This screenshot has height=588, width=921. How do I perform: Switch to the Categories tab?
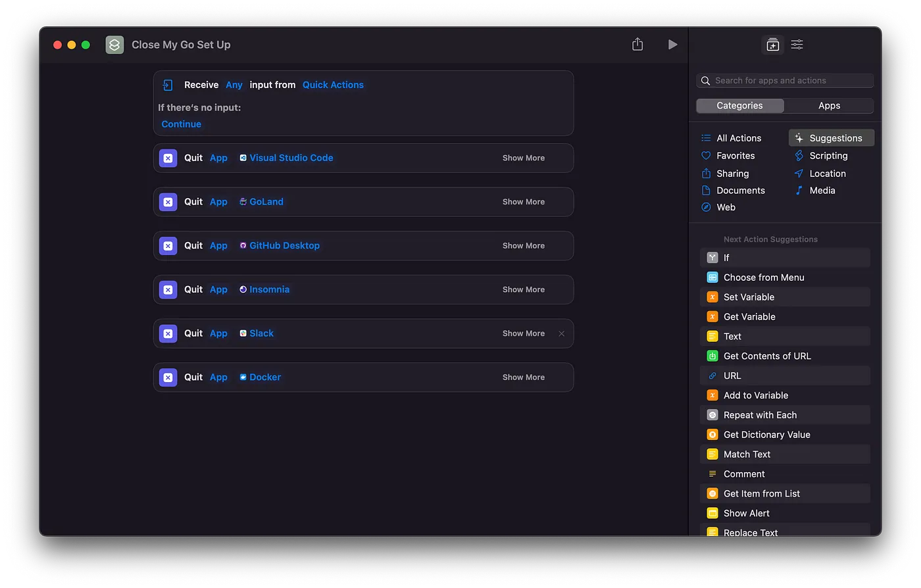740,106
